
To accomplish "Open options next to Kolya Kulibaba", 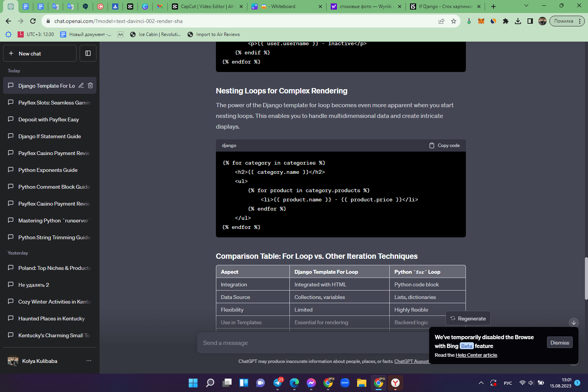I will 88,361.
